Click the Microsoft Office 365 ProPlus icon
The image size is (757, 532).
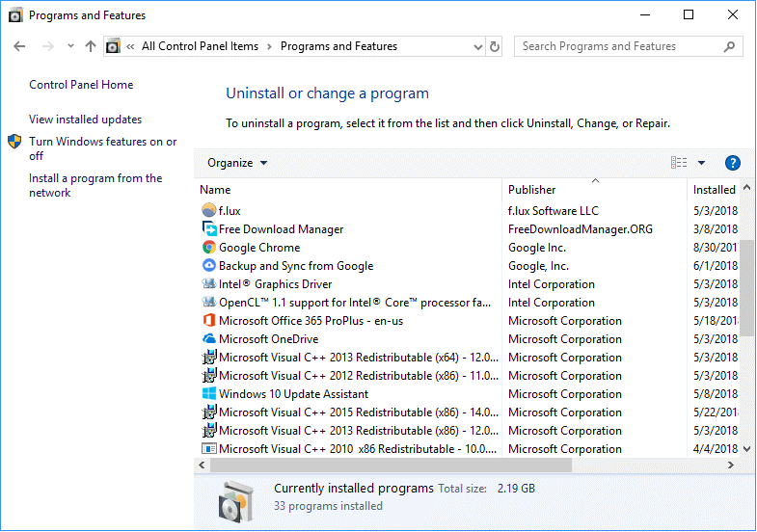209,321
